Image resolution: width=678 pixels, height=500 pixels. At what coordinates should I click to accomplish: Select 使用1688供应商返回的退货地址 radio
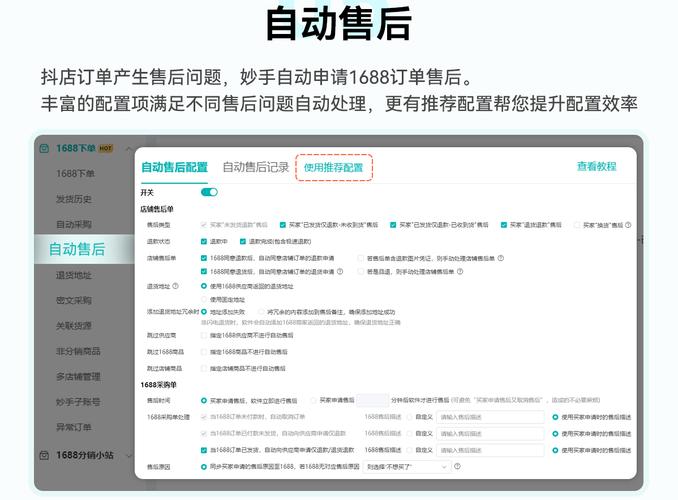tap(204, 286)
